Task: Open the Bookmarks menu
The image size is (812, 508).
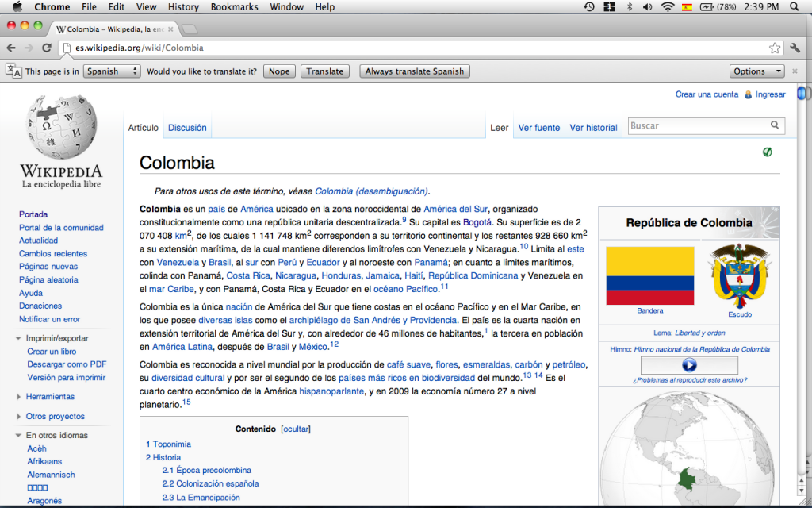Action: coord(234,6)
